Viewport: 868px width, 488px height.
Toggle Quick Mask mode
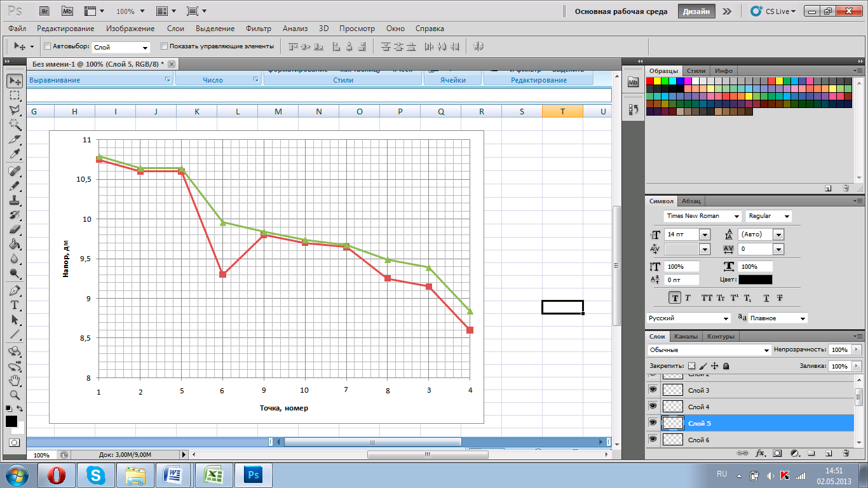pos(15,442)
